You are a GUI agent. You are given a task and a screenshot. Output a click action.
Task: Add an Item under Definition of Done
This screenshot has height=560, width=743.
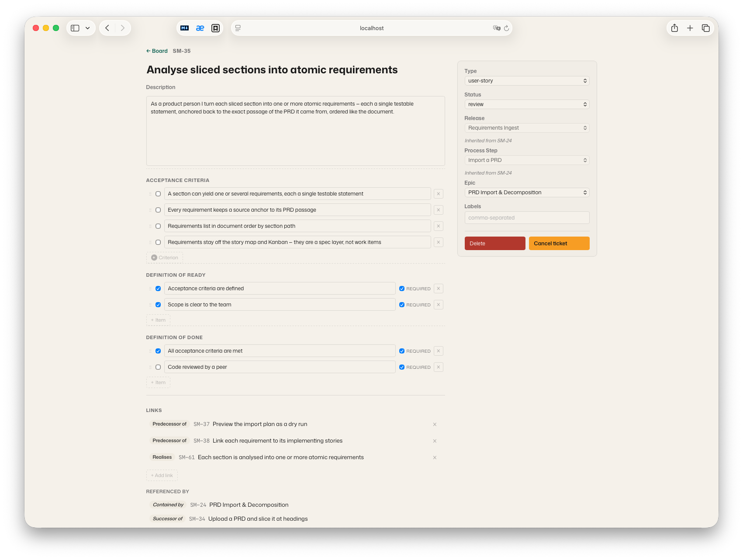coord(158,382)
